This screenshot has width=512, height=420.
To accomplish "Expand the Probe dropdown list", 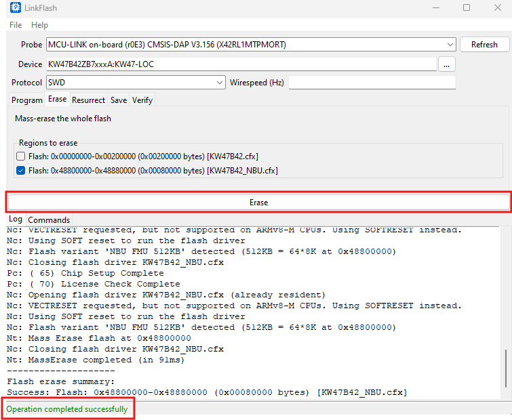I will [x=450, y=45].
